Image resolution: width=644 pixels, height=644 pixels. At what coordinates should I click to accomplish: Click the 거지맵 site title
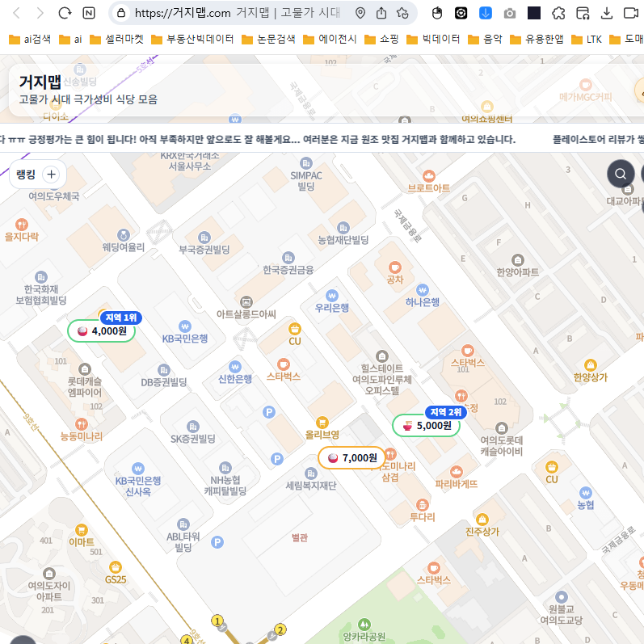click(40, 82)
